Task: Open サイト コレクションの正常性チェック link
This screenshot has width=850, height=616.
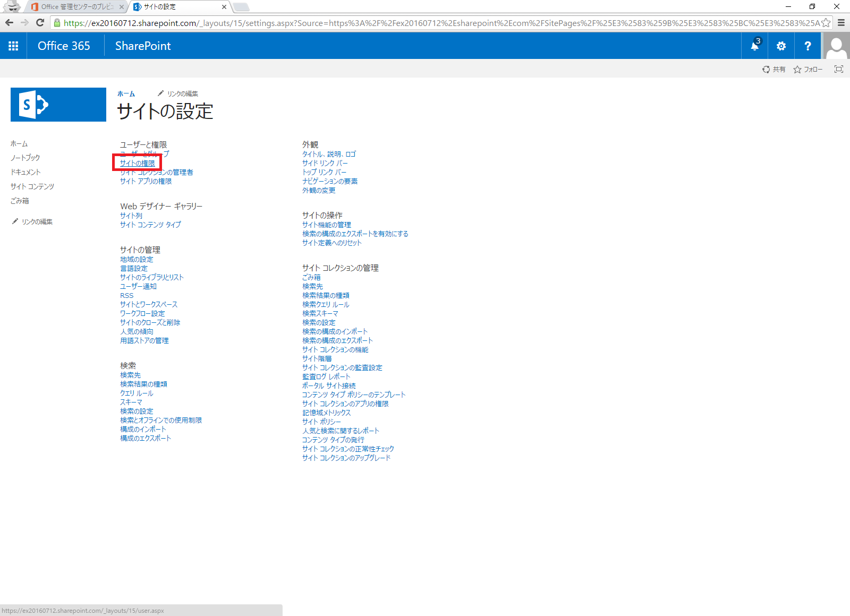Action: 348,449
